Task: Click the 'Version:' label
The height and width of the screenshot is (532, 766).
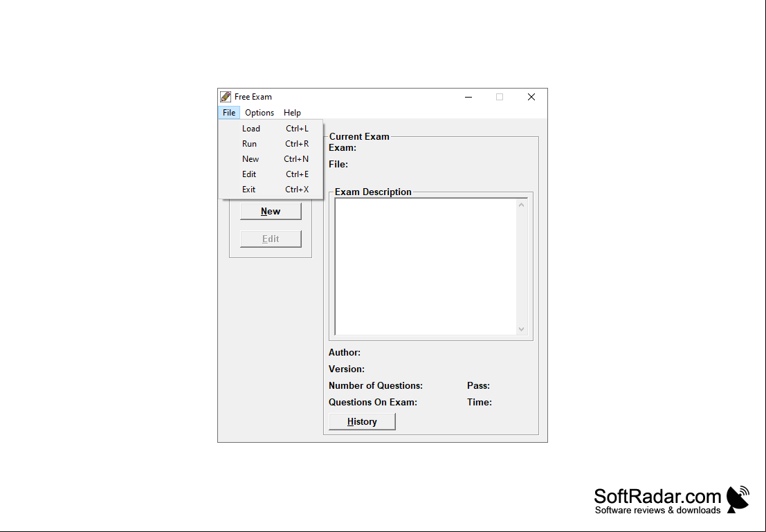Action: pyautogui.click(x=347, y=369)
